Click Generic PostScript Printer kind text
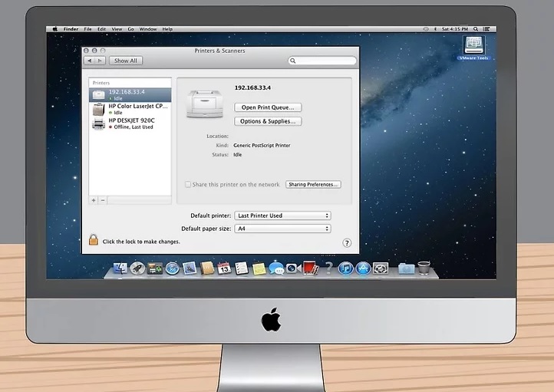This screenshot has height=392, width=554. pos(262,145)
